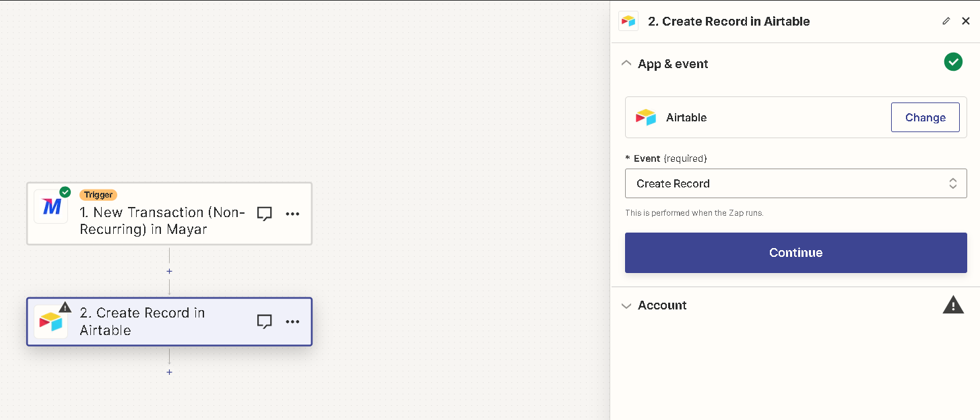Screen dimensions: 980x420
Task: Select the Create Record in Airtable step
Action: 169,322
